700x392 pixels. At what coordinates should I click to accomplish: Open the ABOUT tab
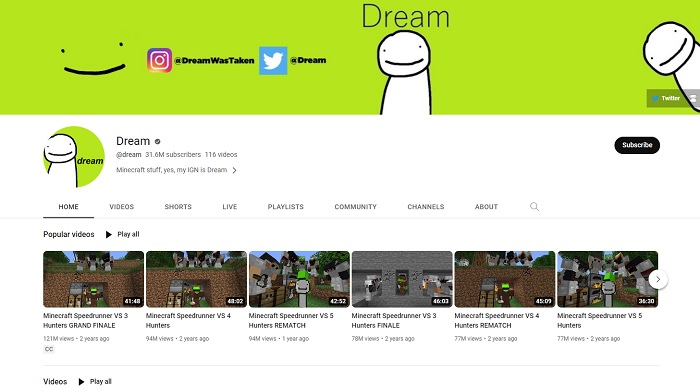486,207
